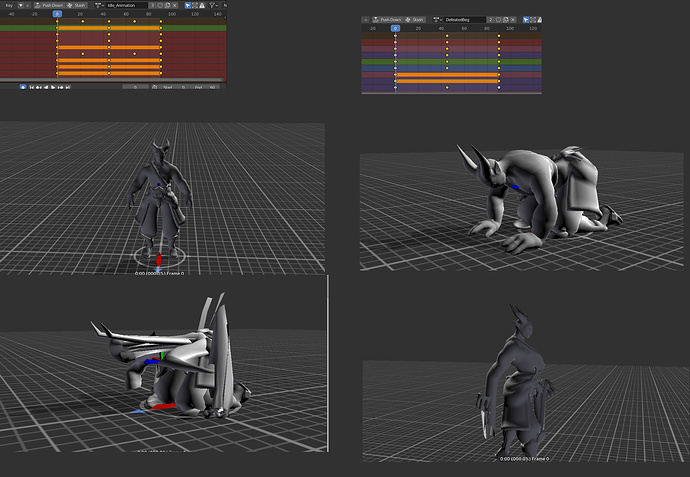Toggle fake user shield for Idle_Animation
This screenshot has height=477, width=690.
tap(160, 5)
